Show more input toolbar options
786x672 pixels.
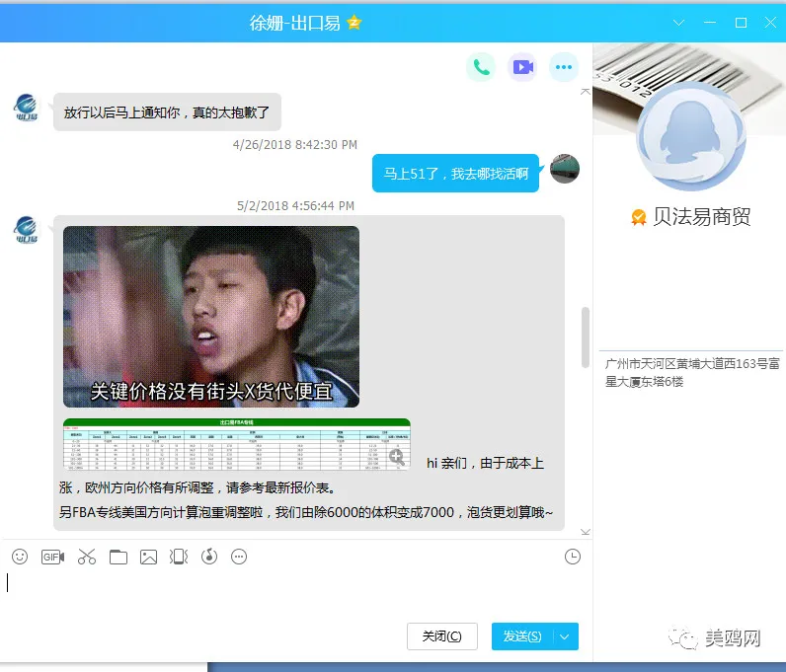click(x=239, y=557)
